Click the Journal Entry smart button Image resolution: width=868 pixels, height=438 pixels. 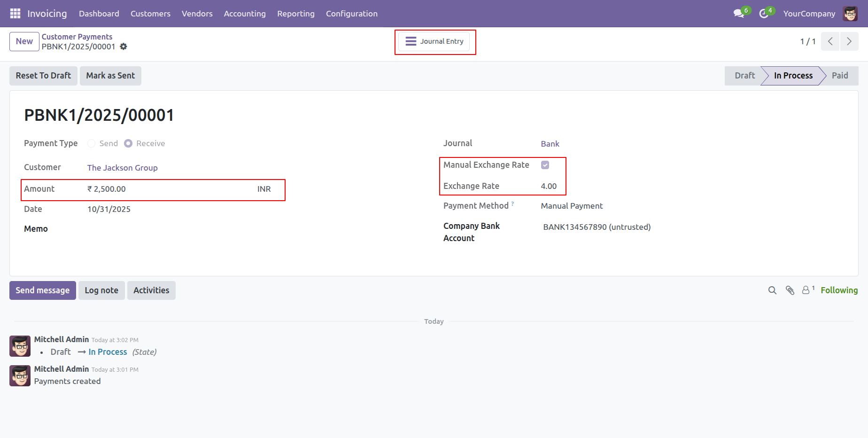click(435, 41)
